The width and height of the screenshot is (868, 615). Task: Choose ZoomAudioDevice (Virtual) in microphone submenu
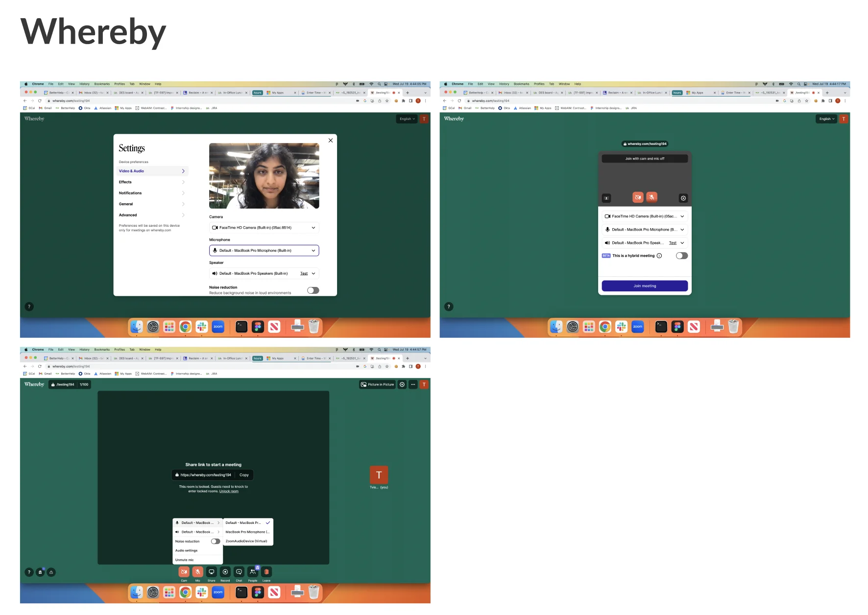click(248, 541)
